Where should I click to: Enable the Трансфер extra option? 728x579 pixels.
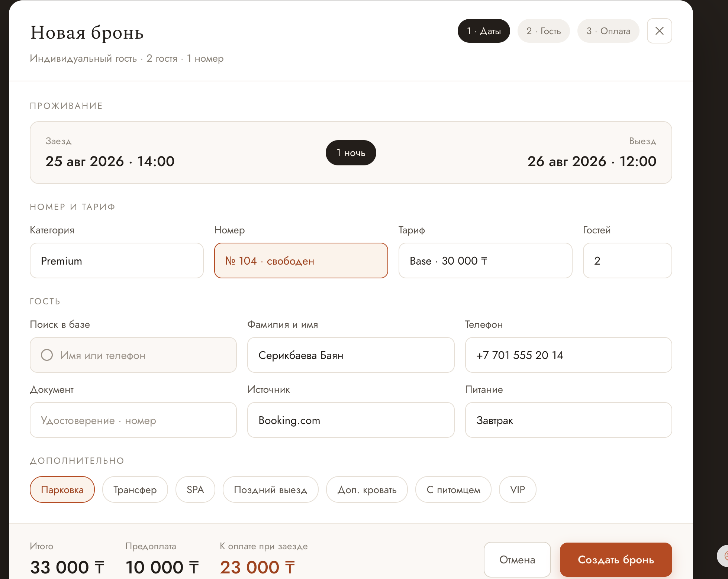point(135,489)
